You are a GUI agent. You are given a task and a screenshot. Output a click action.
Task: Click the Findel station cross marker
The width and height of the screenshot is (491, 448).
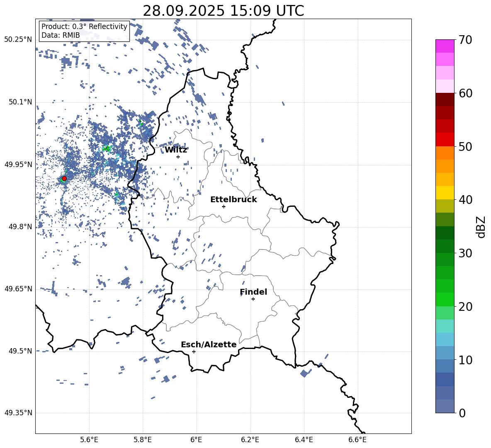click(x=253, y=299)
